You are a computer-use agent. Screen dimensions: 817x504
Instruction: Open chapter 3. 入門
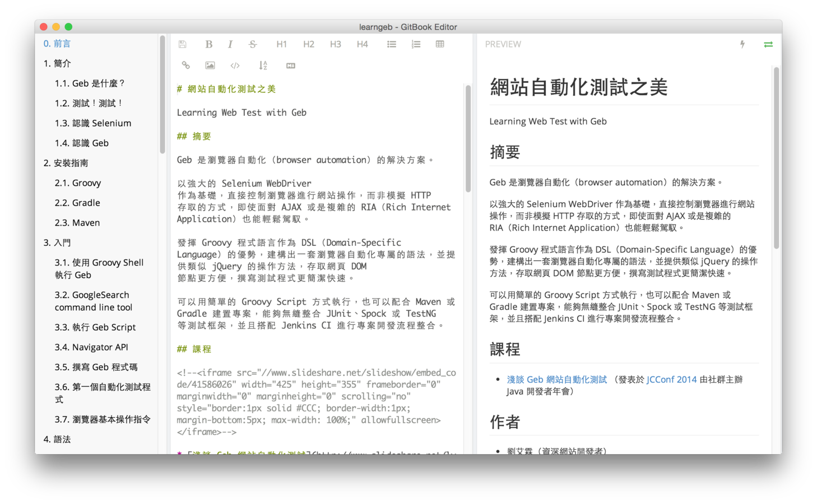(57, 242)
